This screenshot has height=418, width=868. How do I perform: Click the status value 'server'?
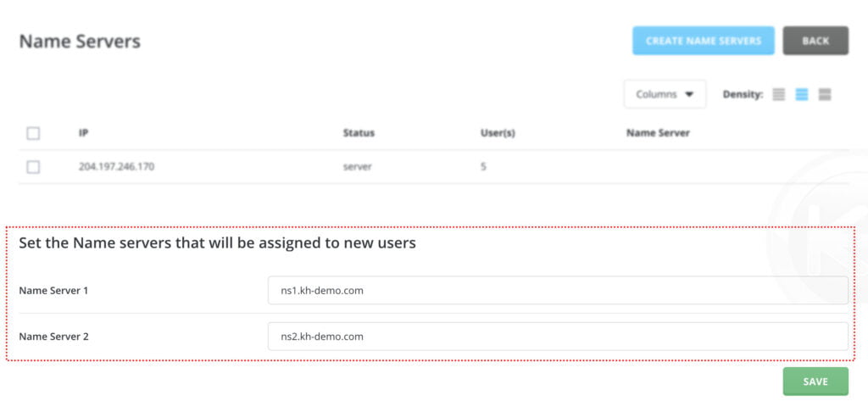pos(357,167)
